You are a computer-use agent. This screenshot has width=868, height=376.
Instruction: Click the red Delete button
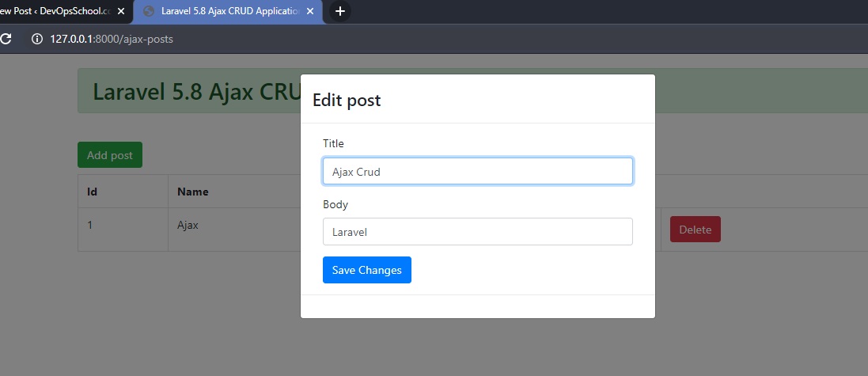pos(695,230)
